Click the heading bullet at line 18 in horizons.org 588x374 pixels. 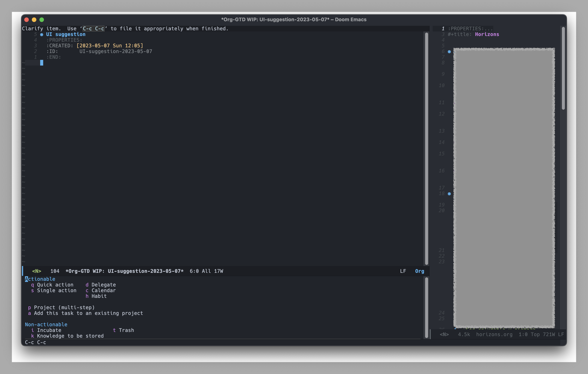(x=449, y=194)
